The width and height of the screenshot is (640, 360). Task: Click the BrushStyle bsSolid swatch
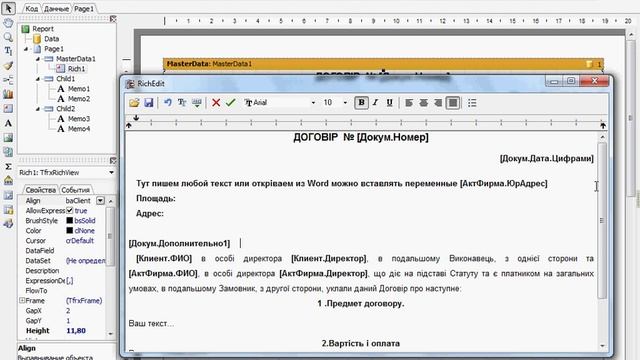[70, 220]
